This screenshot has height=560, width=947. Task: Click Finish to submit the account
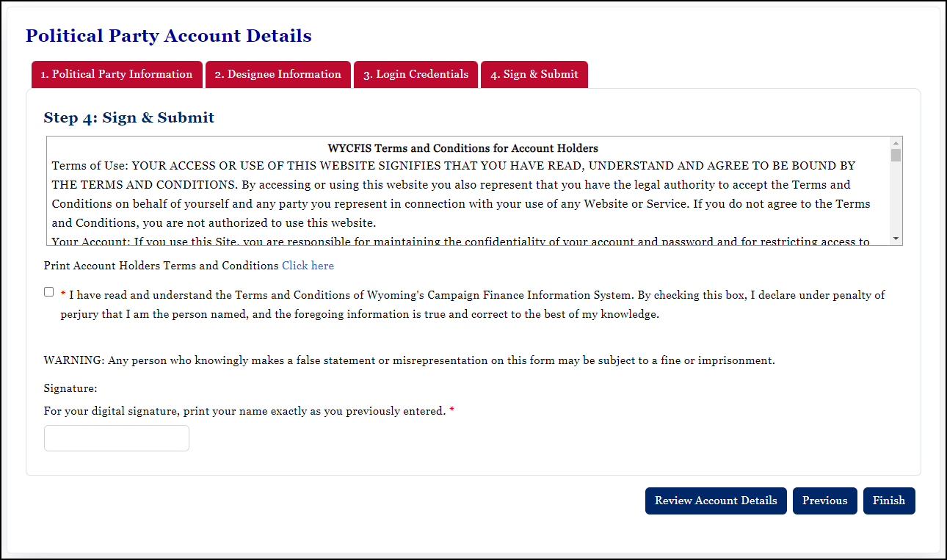(x=888, y=501)
